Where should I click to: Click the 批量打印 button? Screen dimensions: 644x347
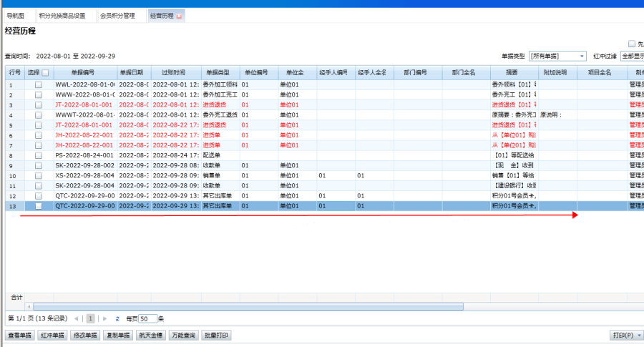click(x=217, y=335)
